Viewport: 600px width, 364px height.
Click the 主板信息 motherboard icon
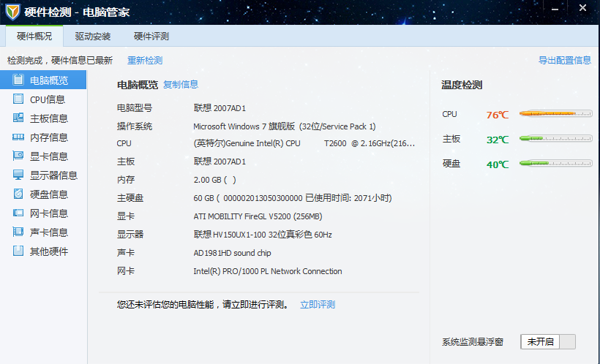click(18, 118)
